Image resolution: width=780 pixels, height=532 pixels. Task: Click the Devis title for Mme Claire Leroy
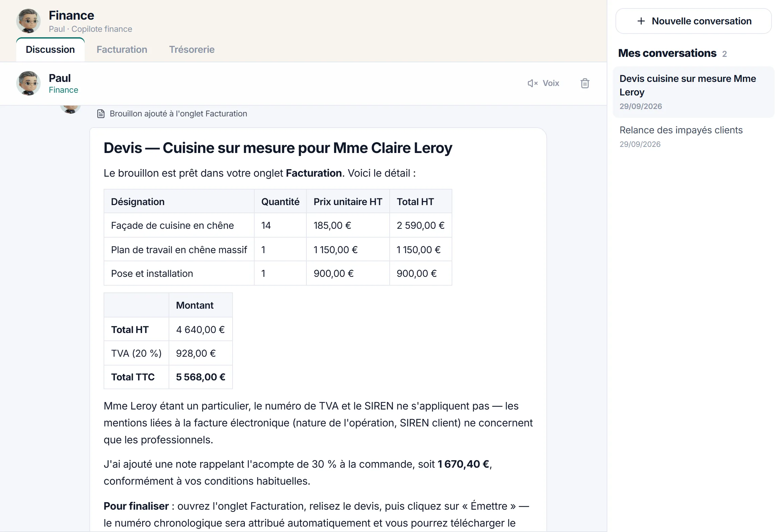point(278,148)
